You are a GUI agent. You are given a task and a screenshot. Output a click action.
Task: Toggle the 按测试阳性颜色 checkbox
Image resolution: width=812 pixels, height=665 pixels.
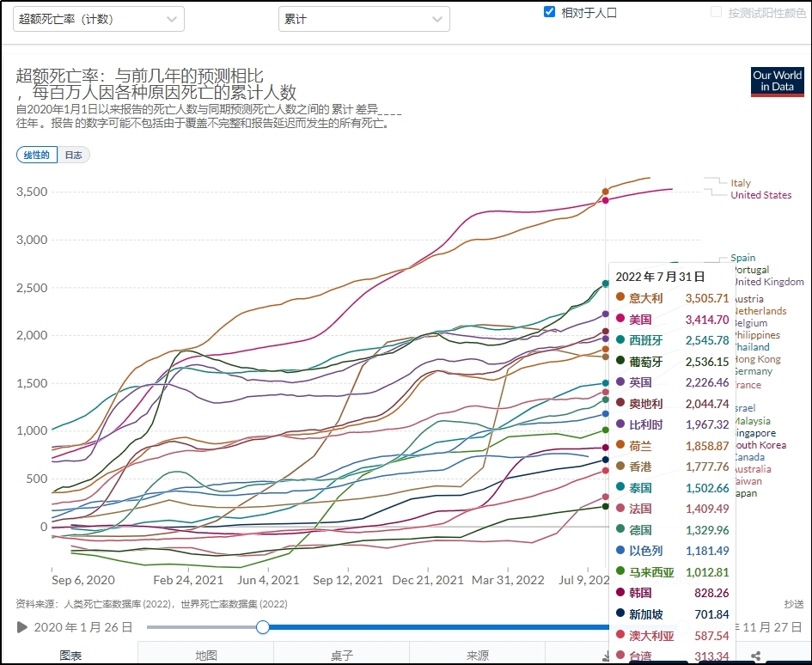coord(717,12)
